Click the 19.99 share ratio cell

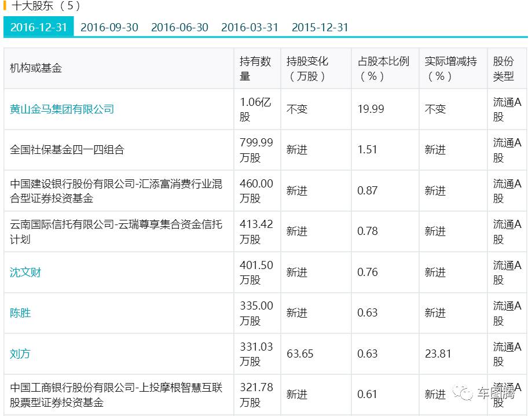370,109
